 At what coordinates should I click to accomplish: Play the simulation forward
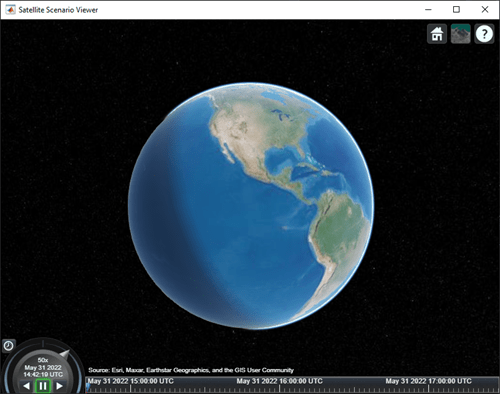tap(59, 386)
